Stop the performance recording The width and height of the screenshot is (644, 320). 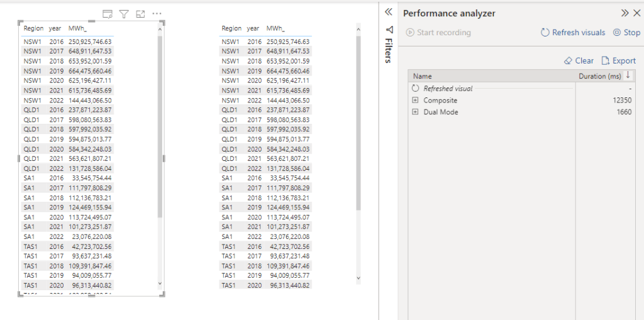(626, 33)
